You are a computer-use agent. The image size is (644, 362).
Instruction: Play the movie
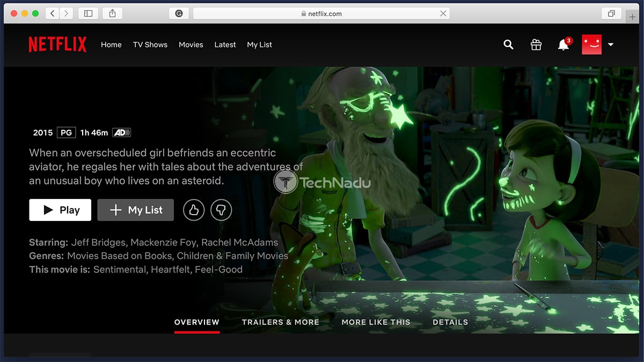pos(60,210)
